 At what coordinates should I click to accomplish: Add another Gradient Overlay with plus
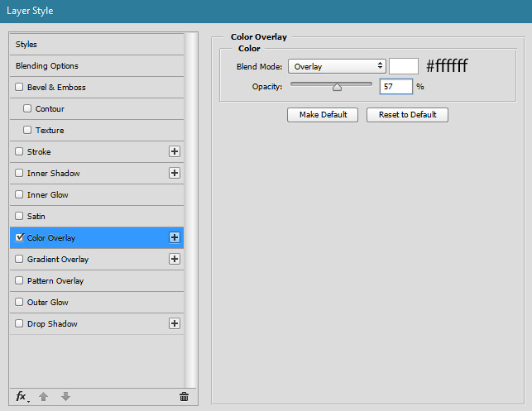[175, 259]
